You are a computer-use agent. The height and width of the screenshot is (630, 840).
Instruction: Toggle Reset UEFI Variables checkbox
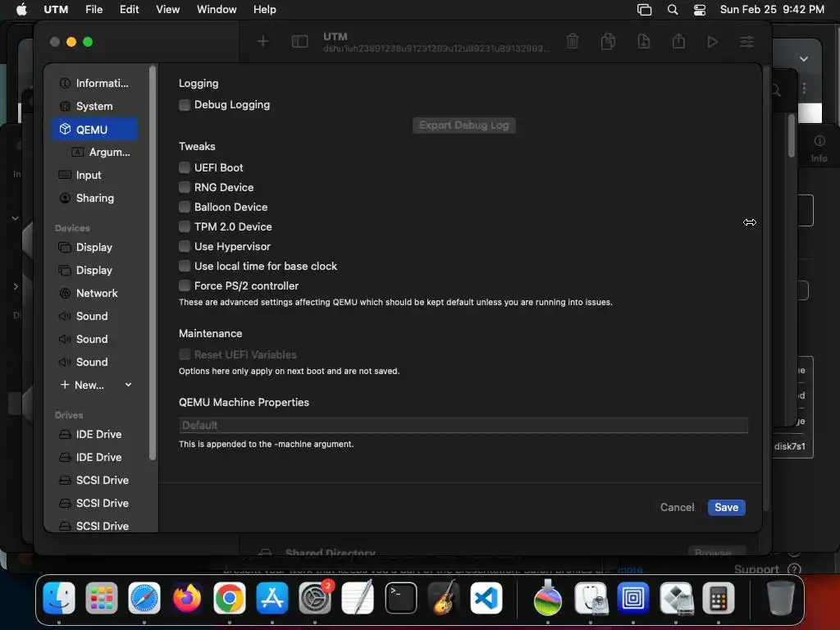point(185,354)
